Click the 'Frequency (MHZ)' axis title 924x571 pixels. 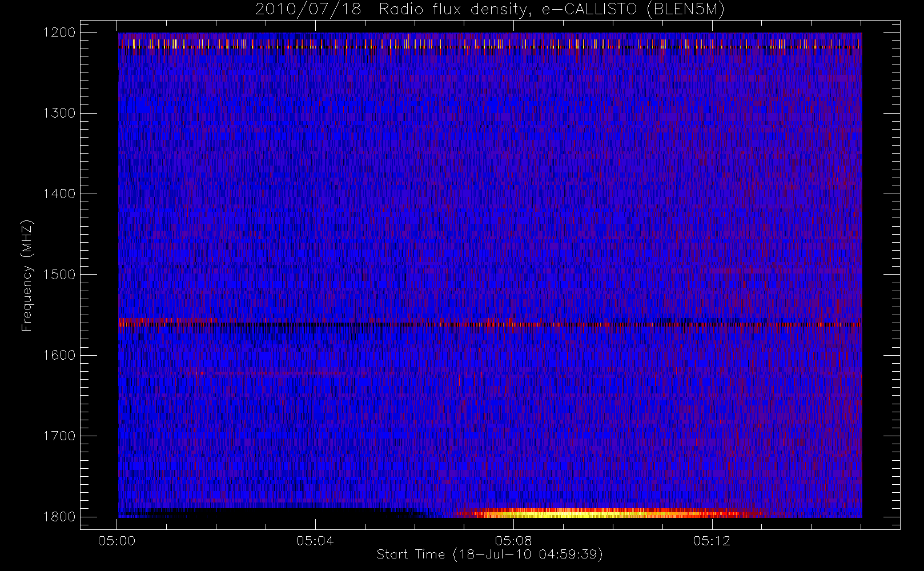coord(27,275)
